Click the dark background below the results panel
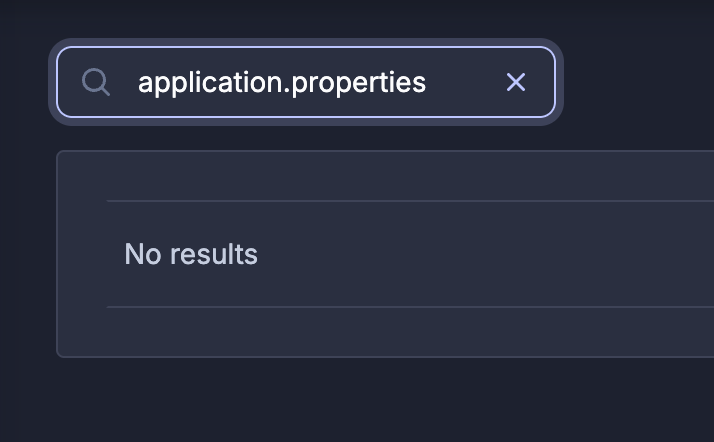Viewport: 714px width, 442px height. (357, 401)
